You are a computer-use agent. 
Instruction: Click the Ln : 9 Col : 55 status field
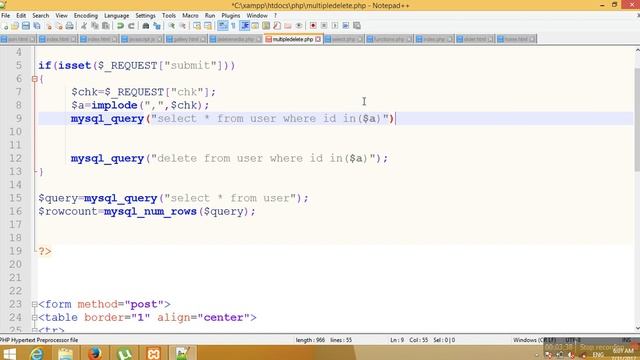pos(409,340)
